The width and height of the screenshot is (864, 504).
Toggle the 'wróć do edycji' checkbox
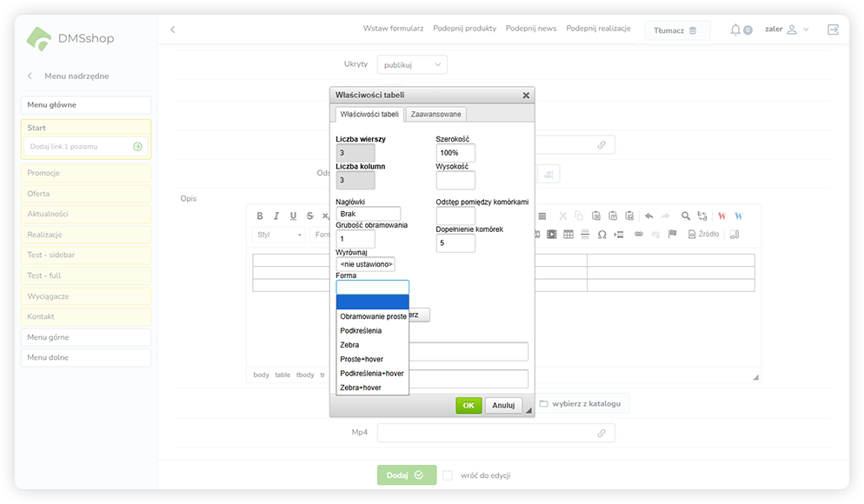point(448,475)
